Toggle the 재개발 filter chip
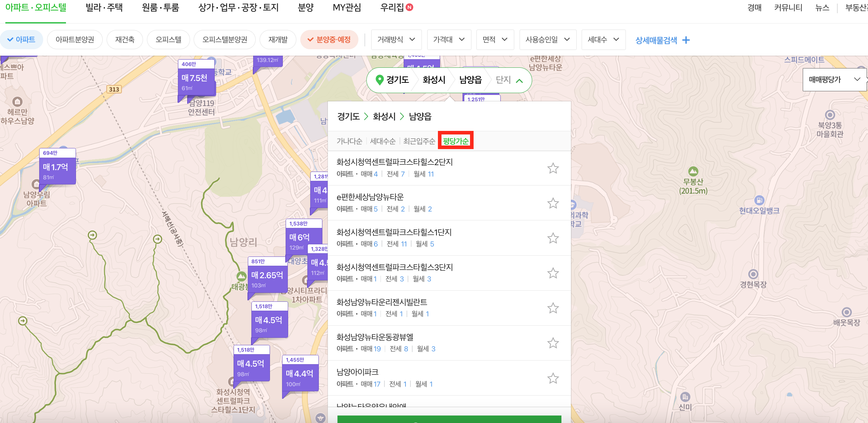The width and height of the screenshot is (868, 423). pyautogui.click(x=278, y=40)
